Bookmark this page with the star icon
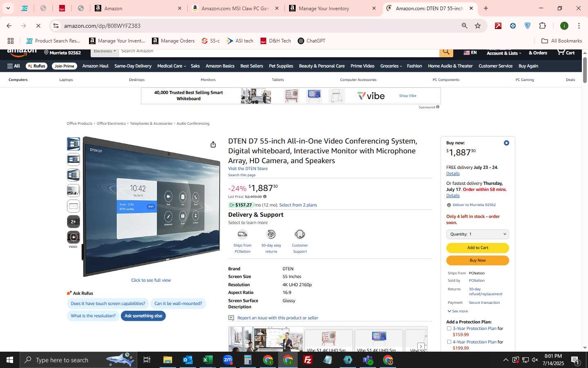Viewport: 588px width, 368px height. coord(478,26)
